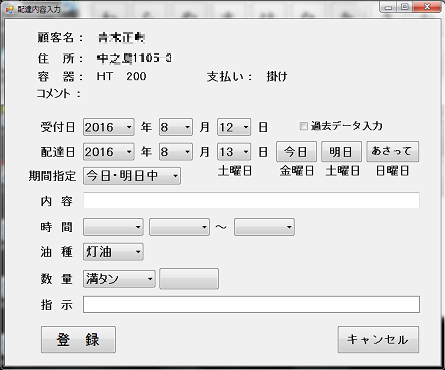Click the 明日 button
The image size is (445, 370).
341,152
